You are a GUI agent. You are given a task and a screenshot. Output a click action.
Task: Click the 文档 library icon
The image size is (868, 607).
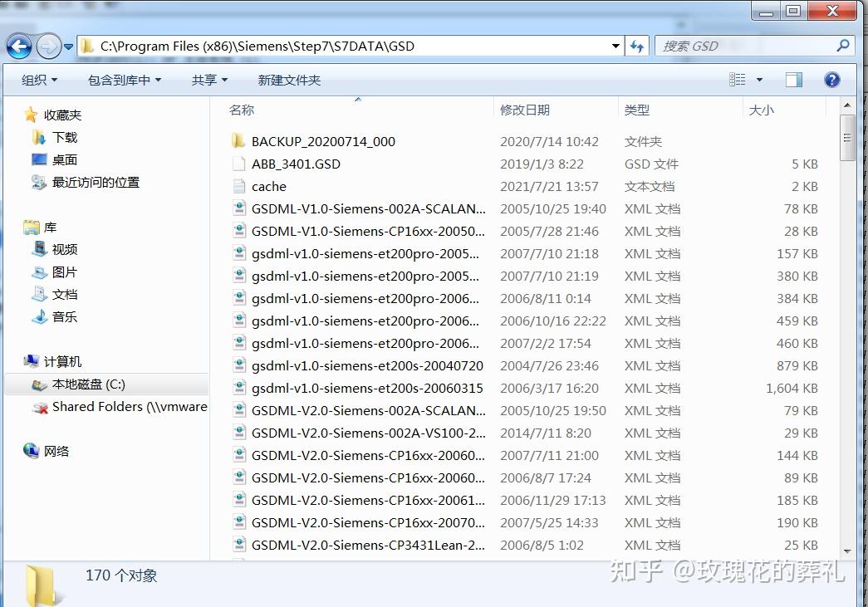[39, 294]
